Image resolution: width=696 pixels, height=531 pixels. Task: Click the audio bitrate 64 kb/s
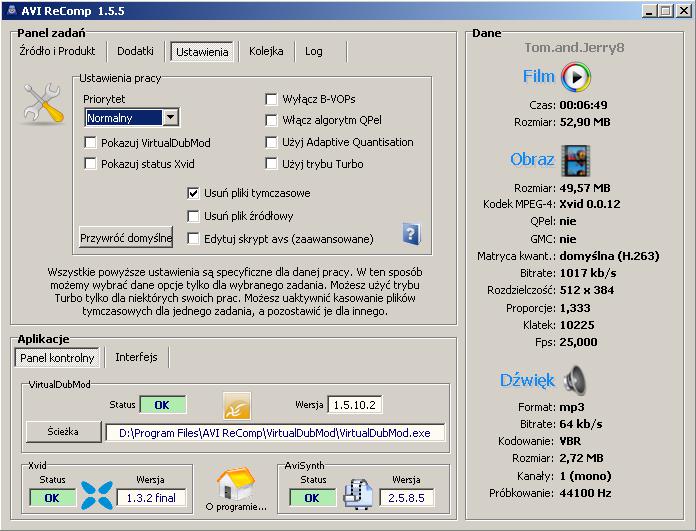[x=581, y=424]
